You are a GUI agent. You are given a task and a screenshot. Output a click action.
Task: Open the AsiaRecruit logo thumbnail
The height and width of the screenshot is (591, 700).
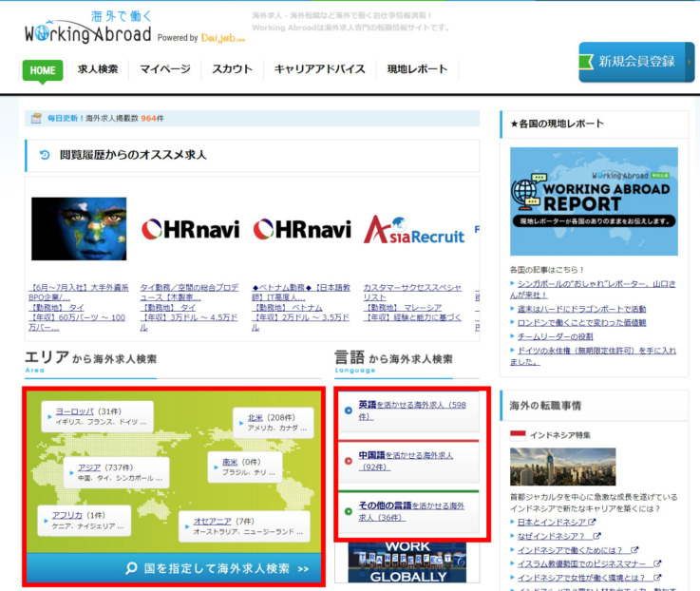pyautogui.click(x=414, y=230)
